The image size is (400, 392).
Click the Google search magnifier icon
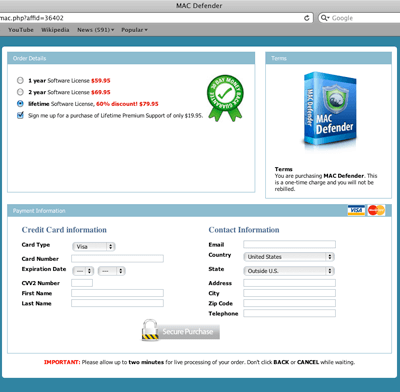tap(324, 18)
